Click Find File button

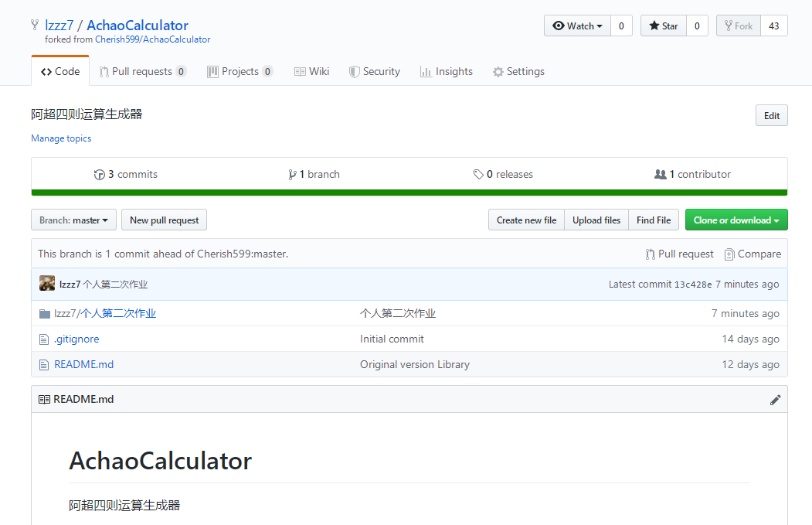click(x=654, y=220)
